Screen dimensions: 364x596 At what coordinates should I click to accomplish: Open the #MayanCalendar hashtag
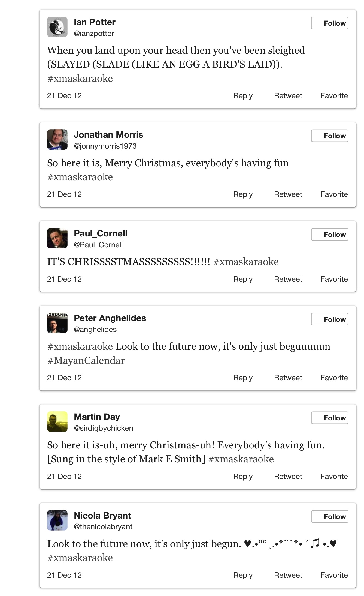[x=86, y=361]
